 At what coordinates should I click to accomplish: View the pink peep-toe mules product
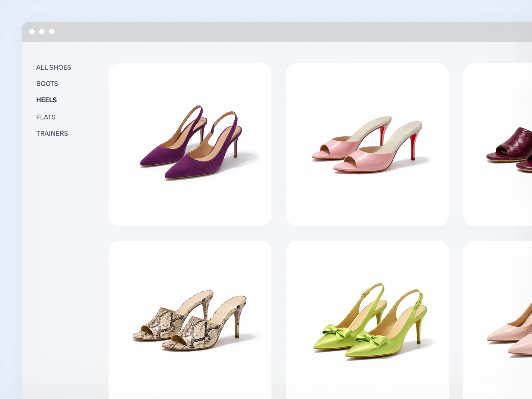pos(367,144)
